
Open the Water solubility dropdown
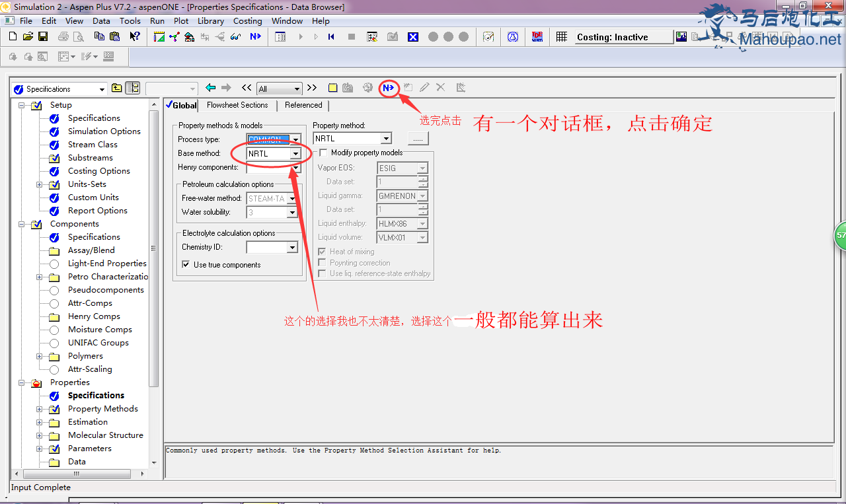pyautogui.click(x=292, y=213)
